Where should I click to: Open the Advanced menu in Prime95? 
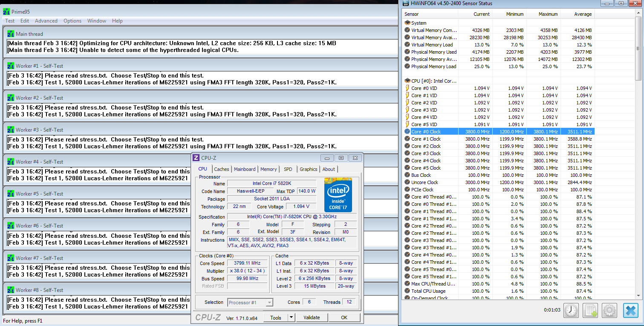coord(46,21)
